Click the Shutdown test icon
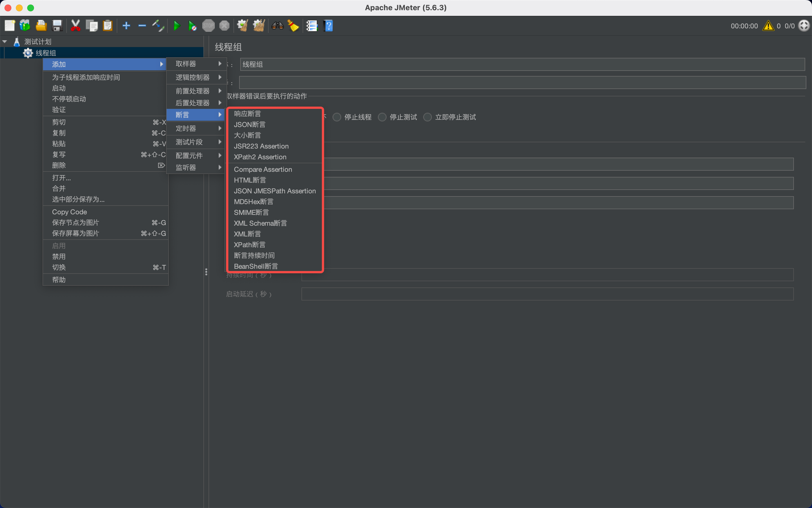The height and width of the screenshot is (508, 812). click(224, 26)
